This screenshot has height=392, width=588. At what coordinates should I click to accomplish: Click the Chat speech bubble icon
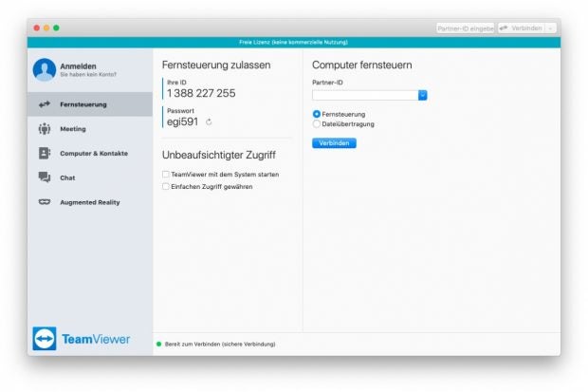coord(44,177)
